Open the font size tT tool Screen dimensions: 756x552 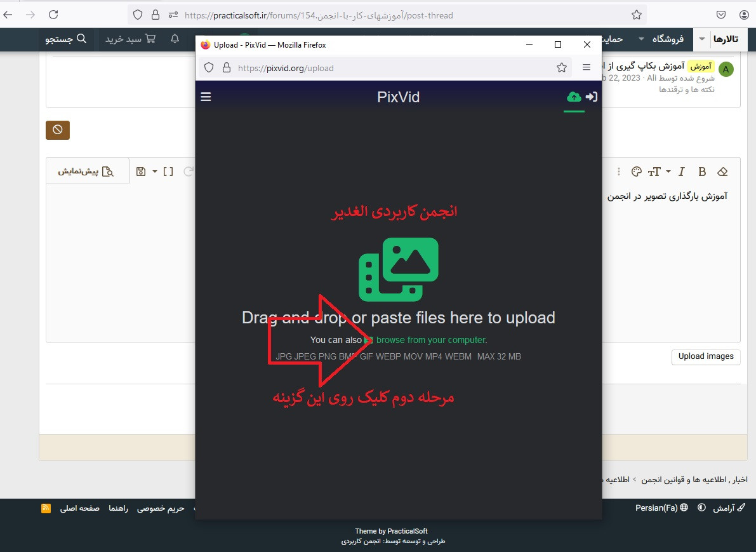[x=654, y=172]
